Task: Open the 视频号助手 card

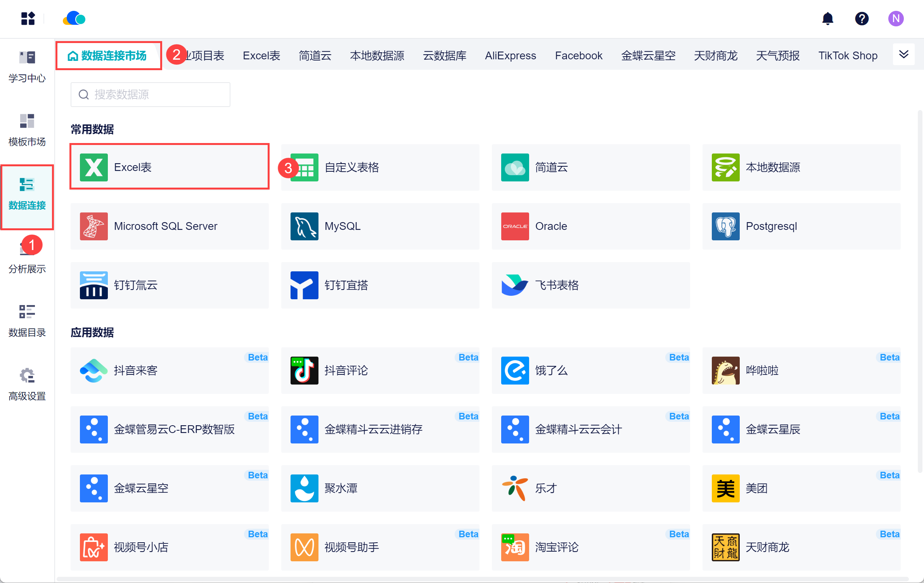Action: 380,547
